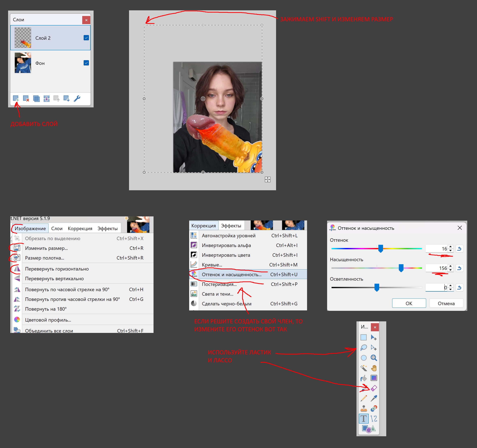Select the Magic Wand tool

364,368
